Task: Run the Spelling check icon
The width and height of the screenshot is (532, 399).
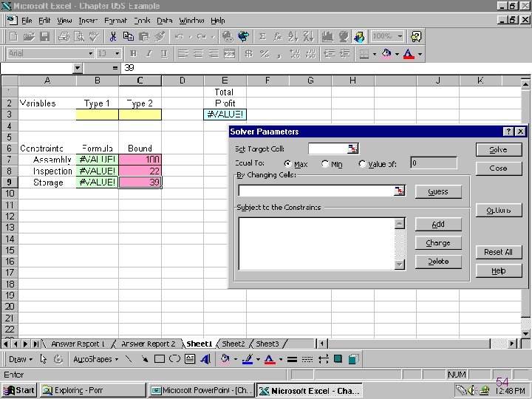Action: tap(94, 37)
